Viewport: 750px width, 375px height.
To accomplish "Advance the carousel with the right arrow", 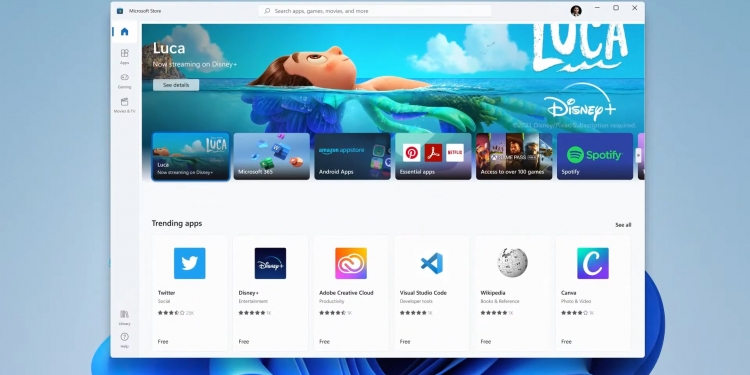I will 638,155.
